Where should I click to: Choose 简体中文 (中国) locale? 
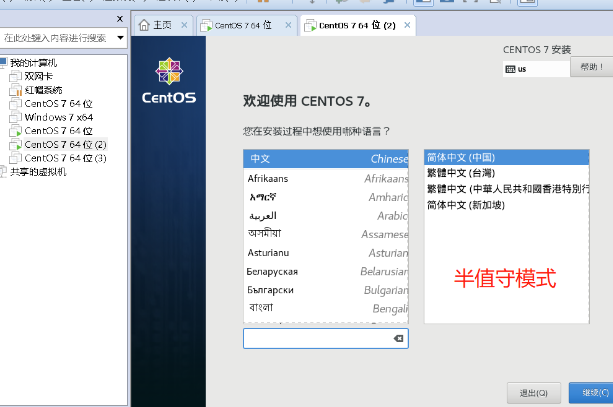[x=507, y=158]
